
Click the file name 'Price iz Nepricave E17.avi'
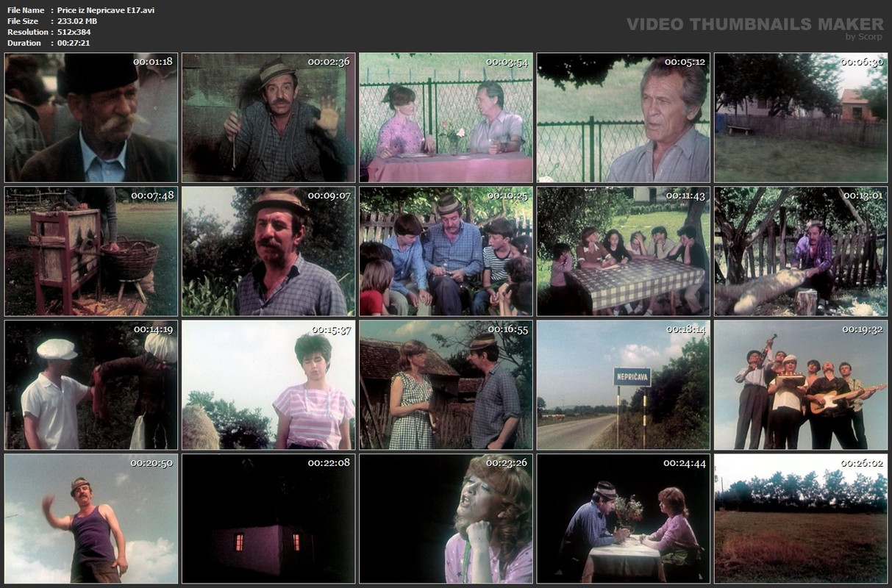pyautogui.click(x=106, y=10)
